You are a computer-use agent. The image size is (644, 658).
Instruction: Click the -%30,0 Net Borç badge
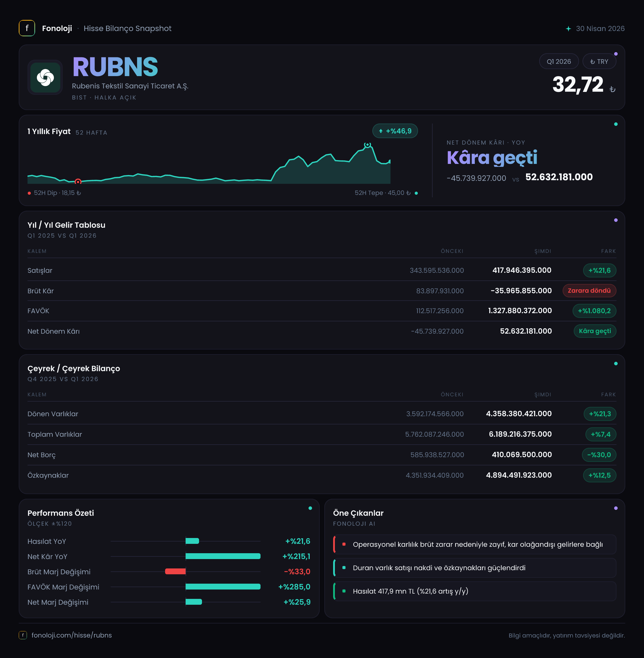599,455
